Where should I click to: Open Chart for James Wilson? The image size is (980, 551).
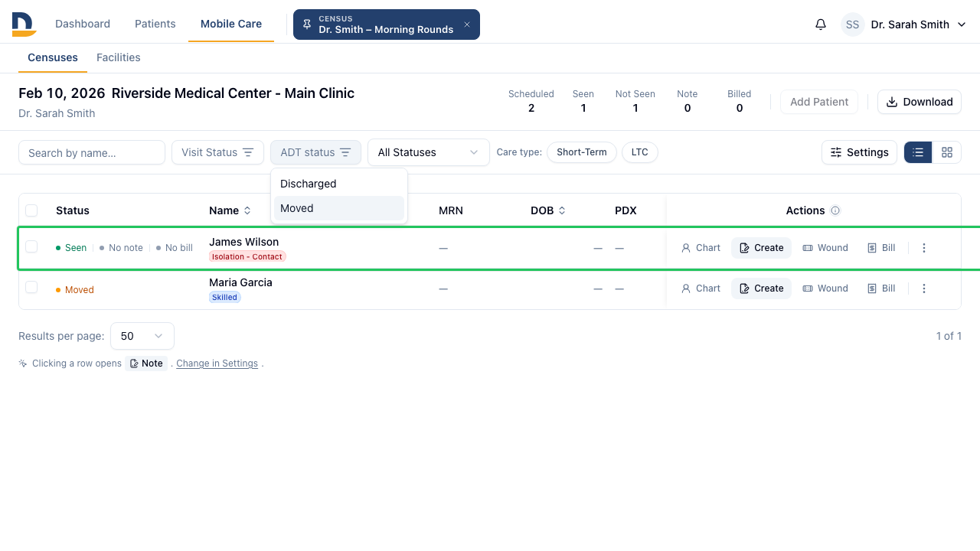(701, 248)
